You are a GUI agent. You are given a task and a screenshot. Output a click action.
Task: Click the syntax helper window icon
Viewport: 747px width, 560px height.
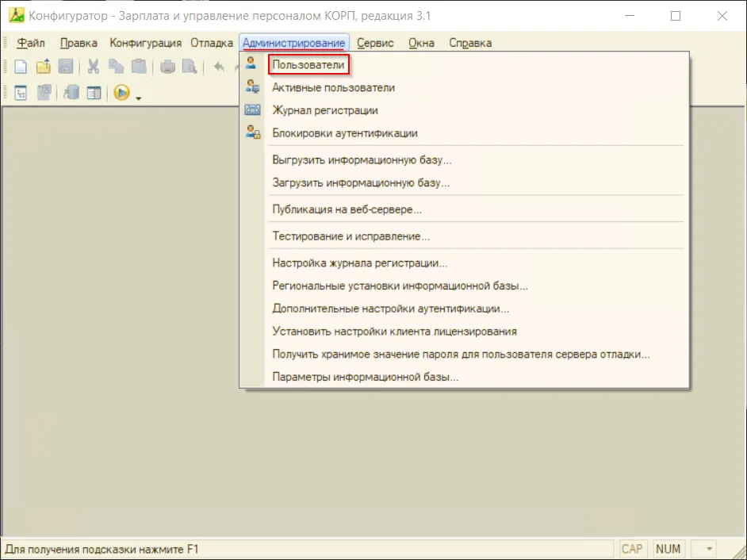[94, 93]
